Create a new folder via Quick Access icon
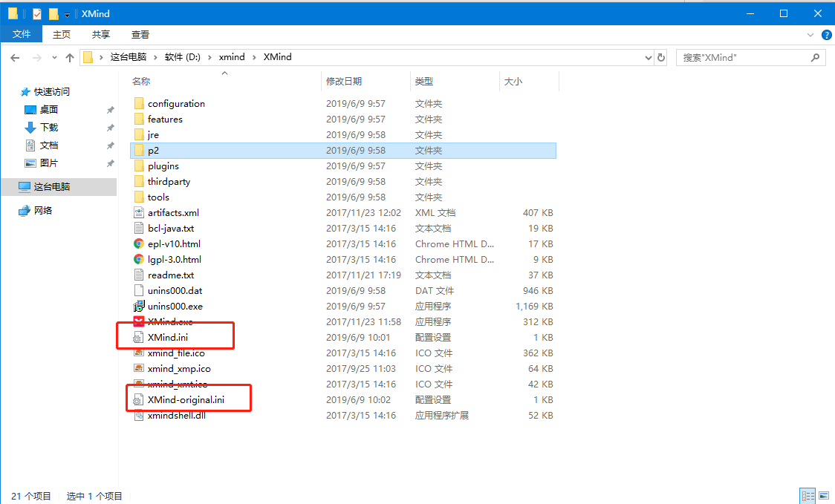The height and width of the screenshot is (504, 835). (x=53, y=13)
